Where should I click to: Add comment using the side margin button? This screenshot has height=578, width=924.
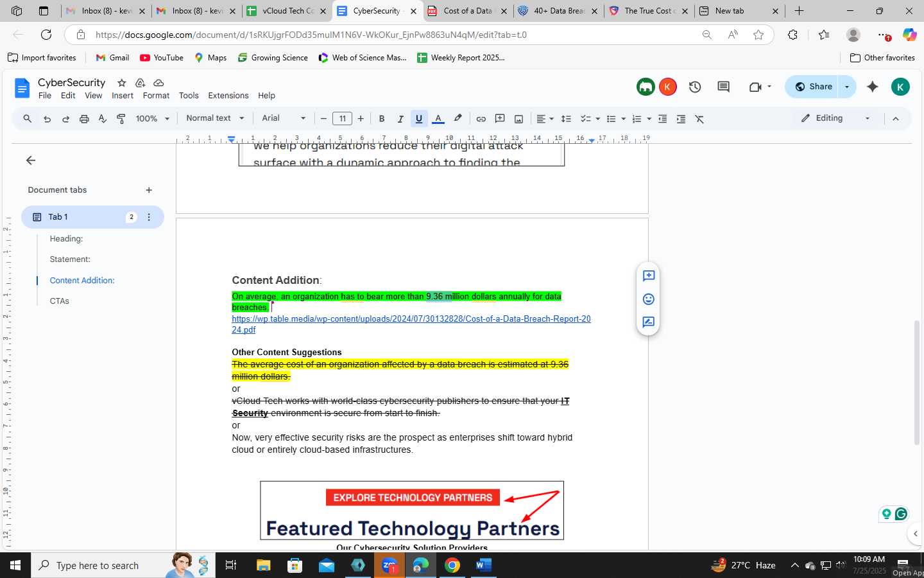(649, 276)
